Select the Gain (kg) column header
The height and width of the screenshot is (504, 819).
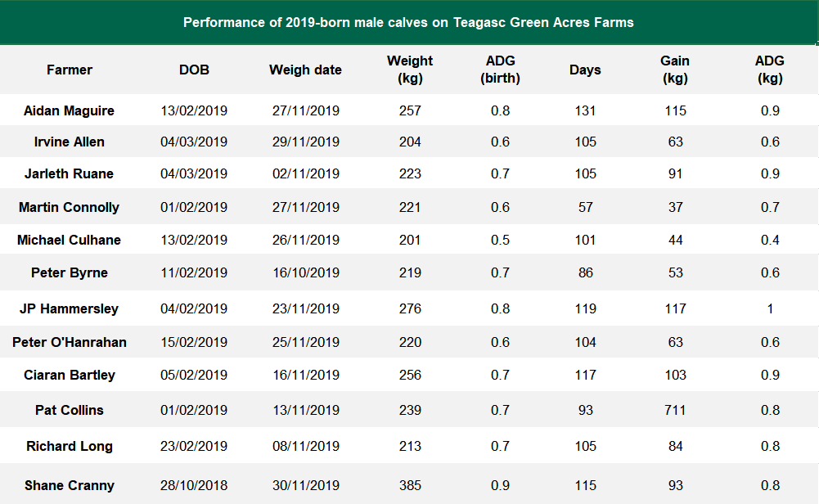click(675, 70)
